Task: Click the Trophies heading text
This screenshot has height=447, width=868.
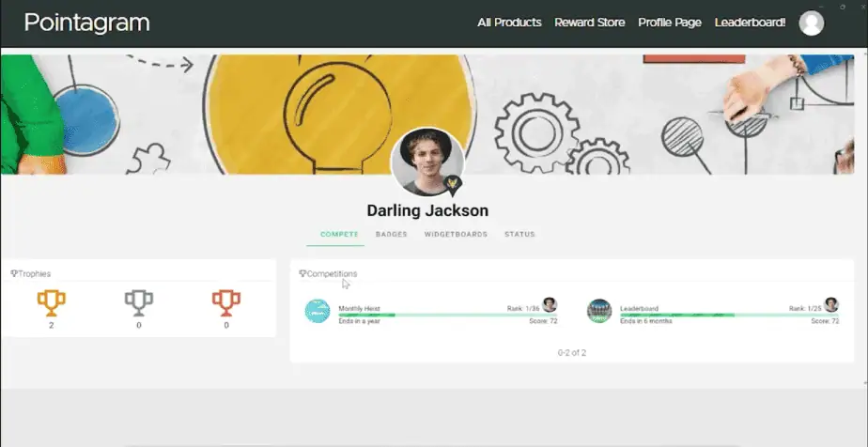Action: [35, 273]
